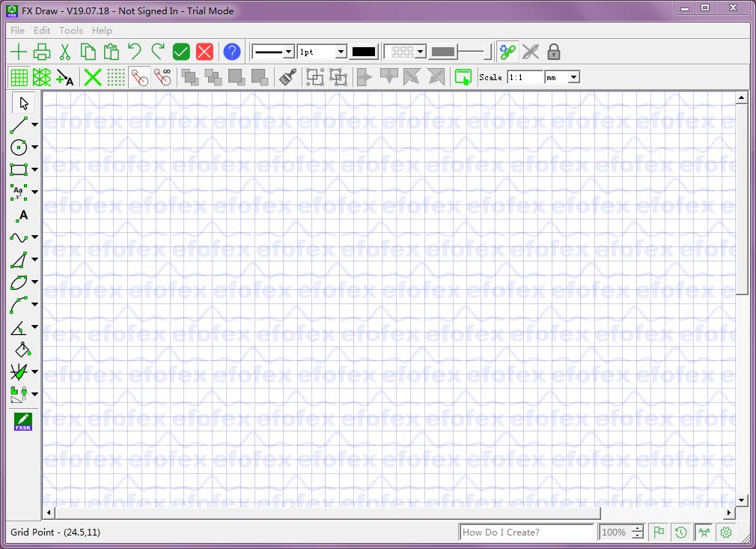The image size is (756, 549).
Task: Expand the angle tool options arrow
Action: [34, 327]
